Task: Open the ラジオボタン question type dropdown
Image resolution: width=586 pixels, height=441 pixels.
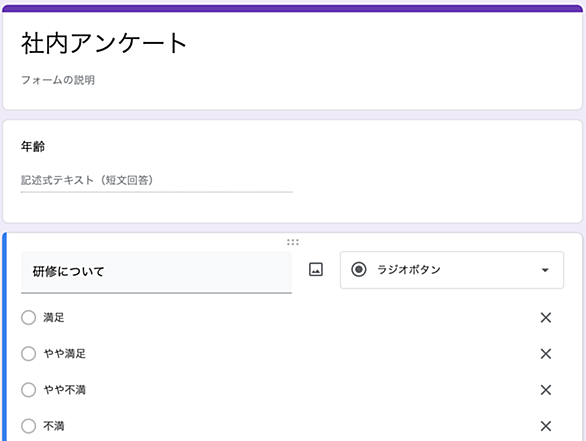Action: pos(451,270)
